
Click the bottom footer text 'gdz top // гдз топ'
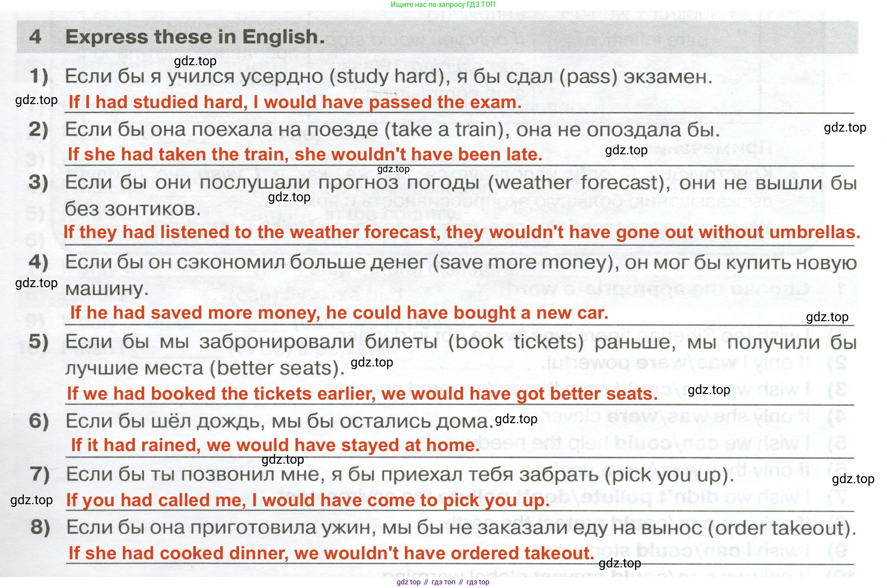(443, 582)
